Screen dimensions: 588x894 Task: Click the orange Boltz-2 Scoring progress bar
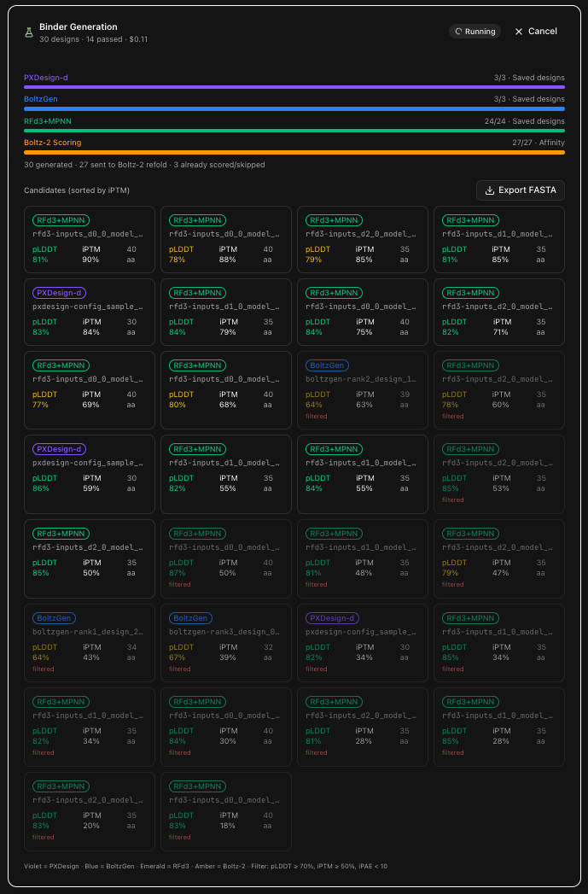[x=294, y=152]
